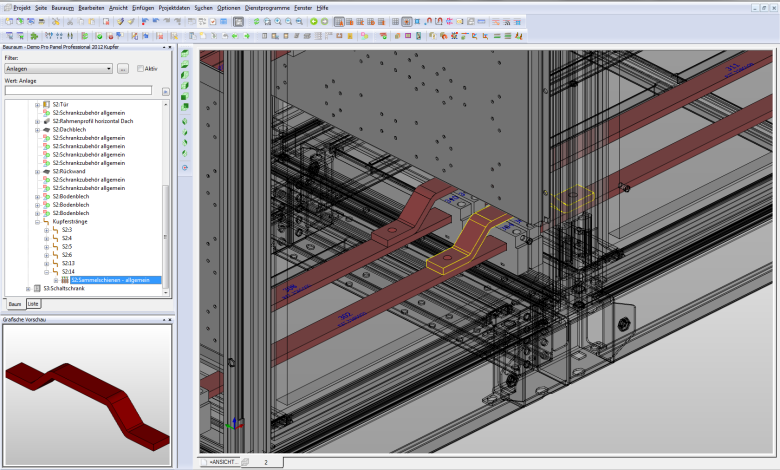The width and height of the screenshot is (780, 470).
Task: Collapse the Kupferstränge tree node
Action: coord(37,221)
